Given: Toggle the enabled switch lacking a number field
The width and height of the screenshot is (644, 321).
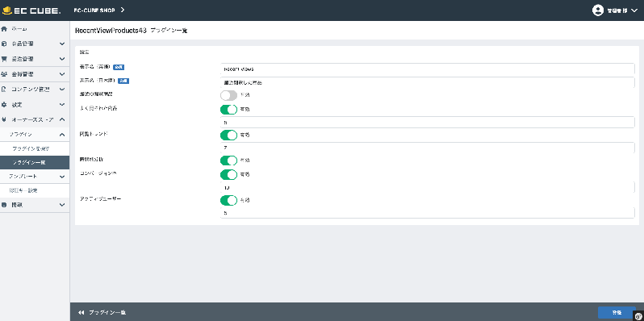Looking at the screenshot, I should [x=228, y=160].
